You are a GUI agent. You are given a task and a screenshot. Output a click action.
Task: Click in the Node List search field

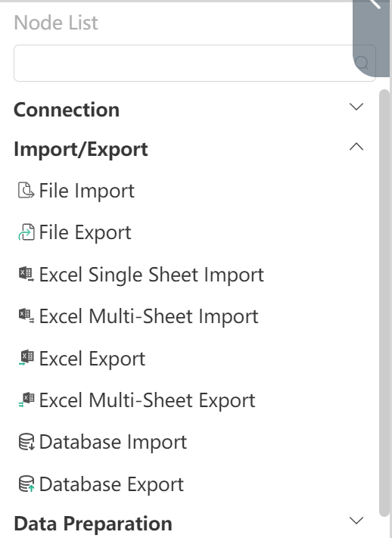(183, 63)
